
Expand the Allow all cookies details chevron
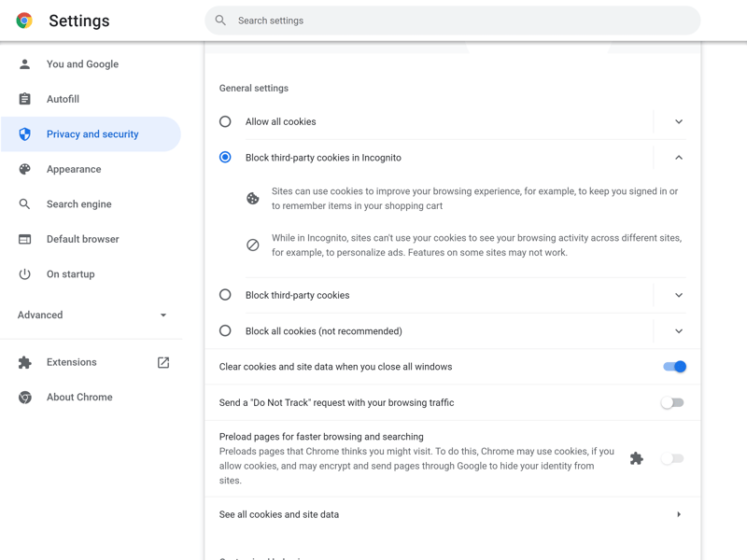tap(679, 121)
